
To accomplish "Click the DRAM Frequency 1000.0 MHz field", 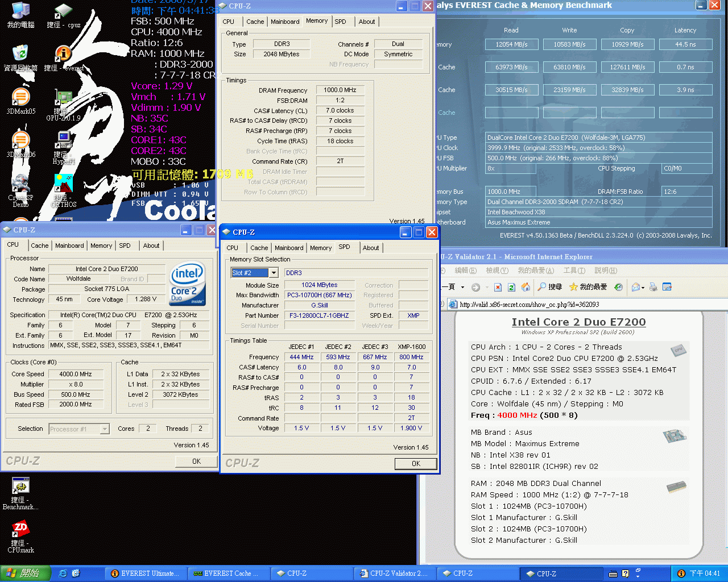I will (340, 90).
